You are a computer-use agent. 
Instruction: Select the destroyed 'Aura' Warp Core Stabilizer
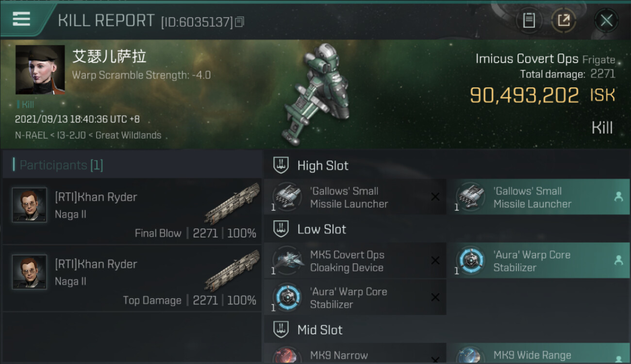[x=355, y=298]
